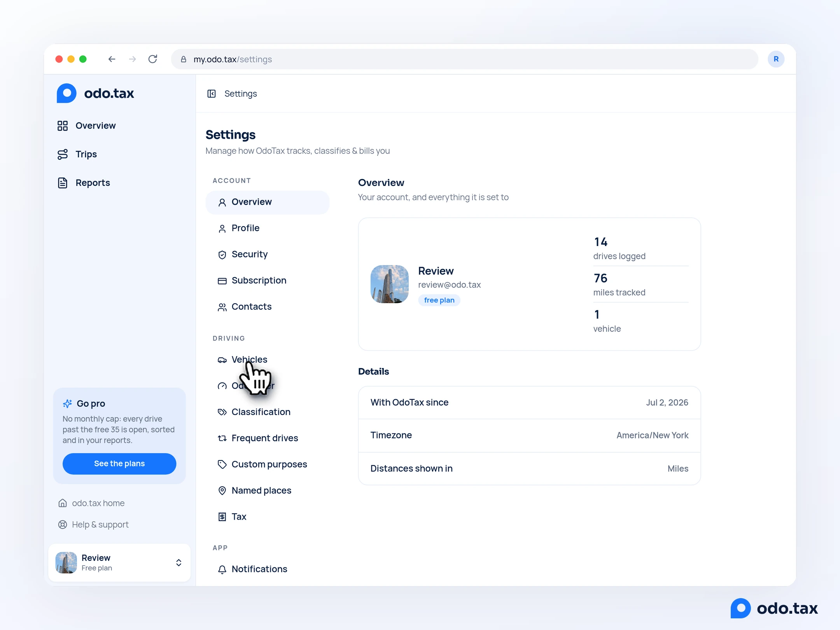Click the See the plans button
Viewport: 840px width, 630px height.
(x=119, y=464)
